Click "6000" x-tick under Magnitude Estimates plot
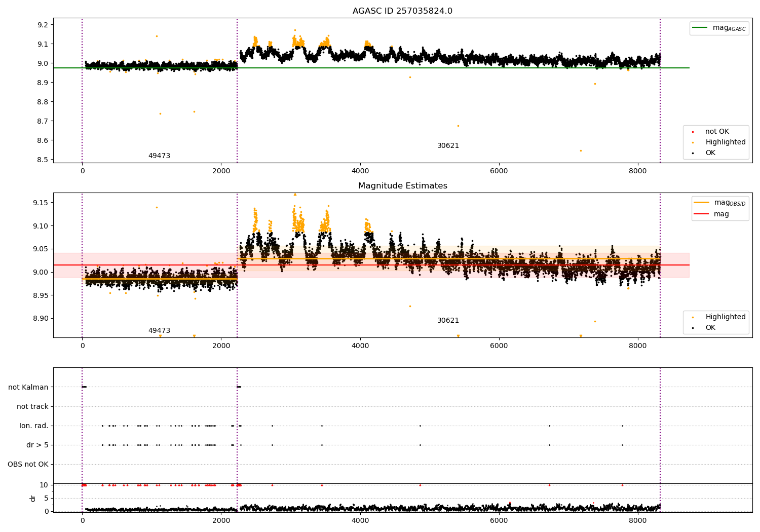760x532 pixels. [x=499, y=346]
